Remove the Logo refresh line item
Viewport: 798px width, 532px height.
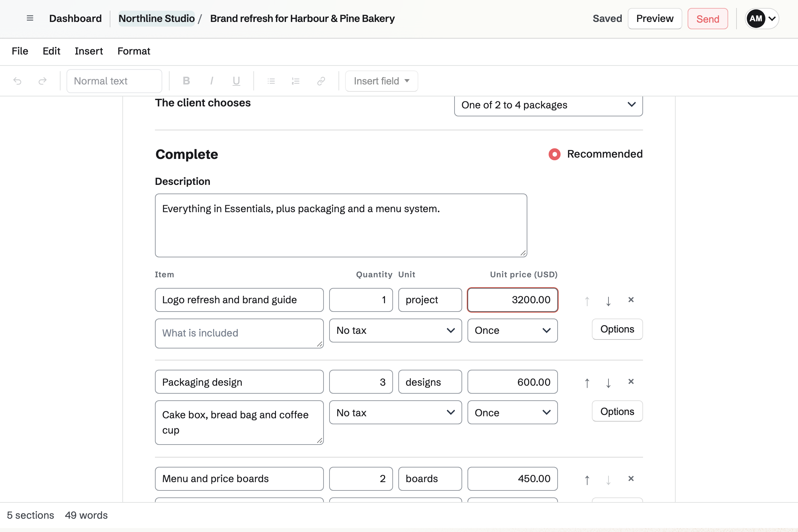[631, 300]
